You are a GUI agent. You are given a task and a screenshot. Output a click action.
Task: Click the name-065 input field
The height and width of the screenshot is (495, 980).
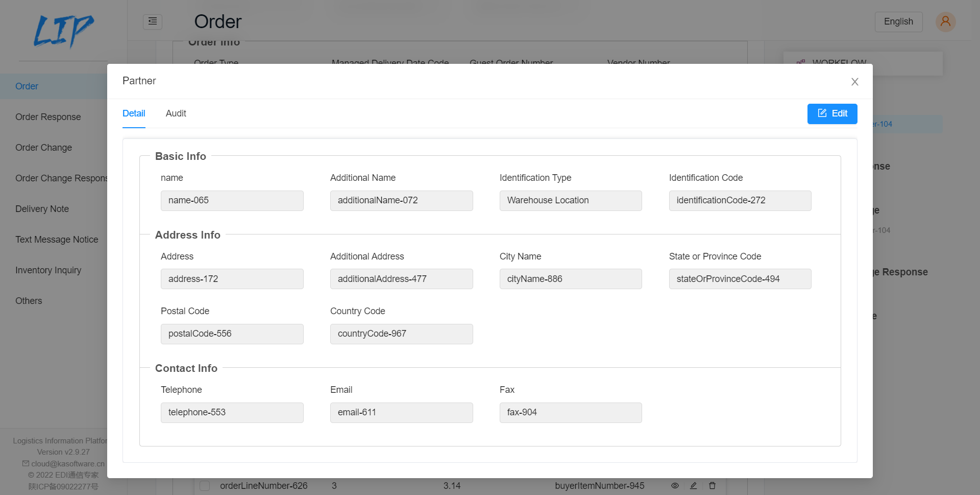pyautogui.click(x=232, y=200)
